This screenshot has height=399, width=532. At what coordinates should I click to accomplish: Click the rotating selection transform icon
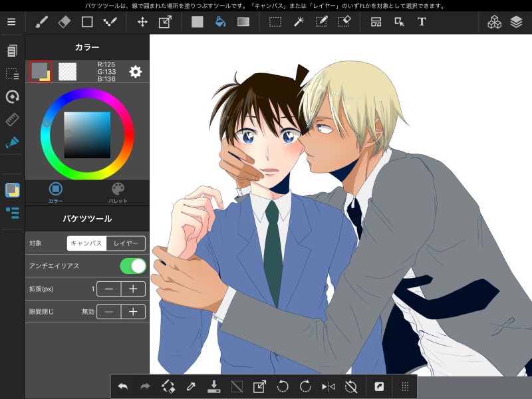[168, 386]
